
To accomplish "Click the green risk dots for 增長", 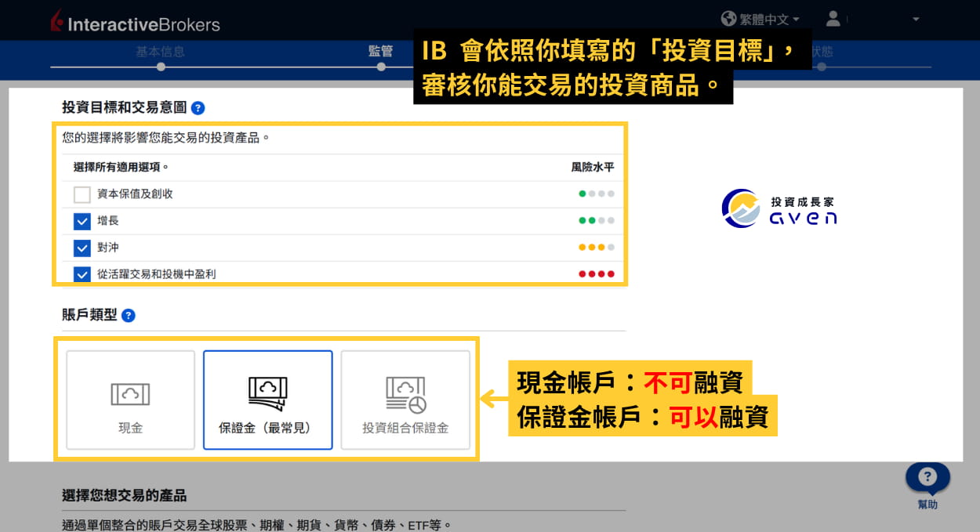I will pyautogui.click(x=597, y=221).
